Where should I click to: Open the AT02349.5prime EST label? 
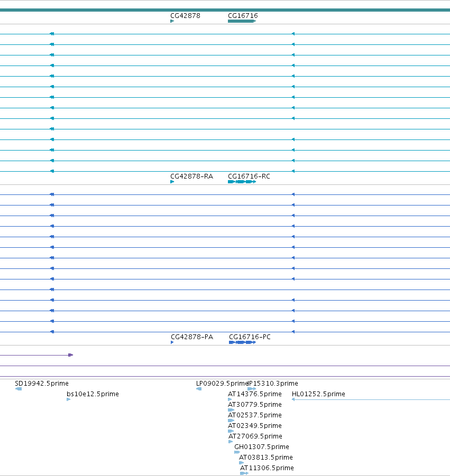[255, 426]
